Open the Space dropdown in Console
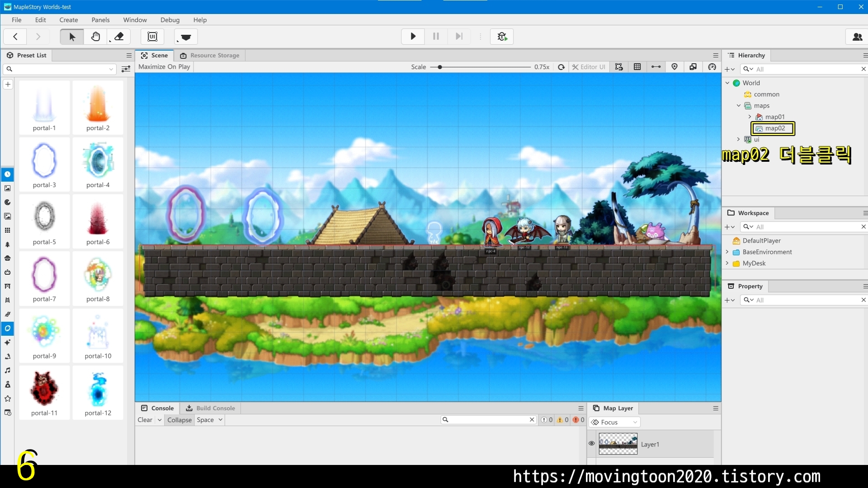 click(x=209, y=420)
